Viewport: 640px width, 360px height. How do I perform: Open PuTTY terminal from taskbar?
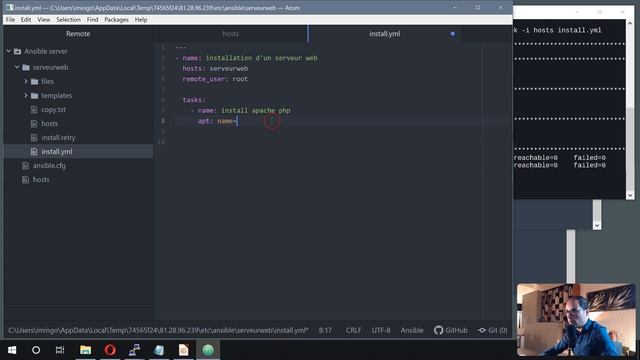coord(134,350)
